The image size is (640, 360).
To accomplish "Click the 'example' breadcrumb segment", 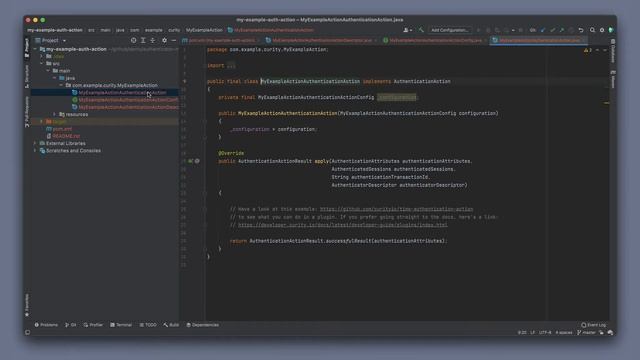I will point(153,30).
